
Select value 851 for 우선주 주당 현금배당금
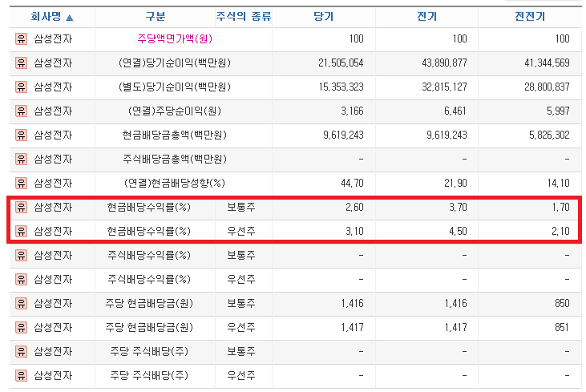click(562, 327)
